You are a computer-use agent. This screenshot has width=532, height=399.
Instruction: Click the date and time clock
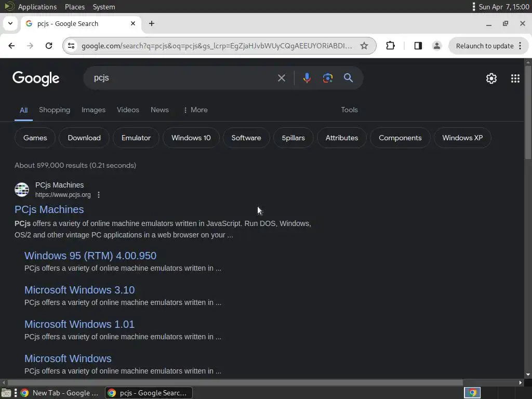pyautogui.click(x=503, y=7)
